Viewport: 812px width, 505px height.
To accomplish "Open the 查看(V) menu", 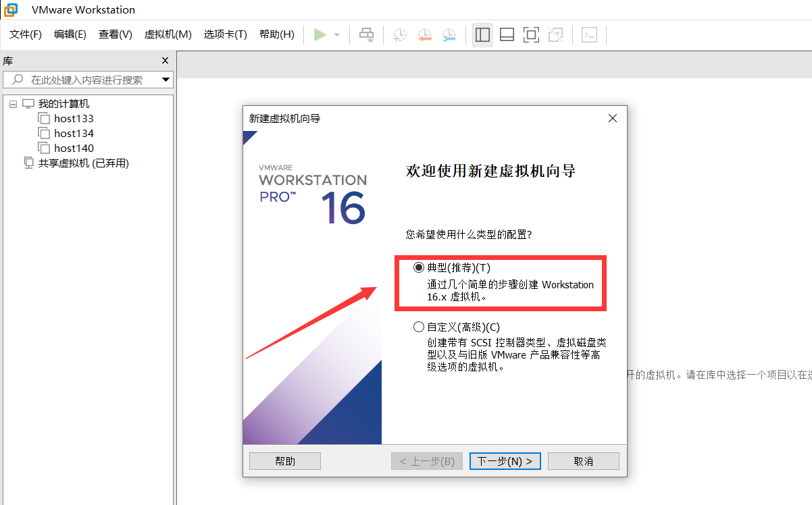I will [x=116, y=34].
